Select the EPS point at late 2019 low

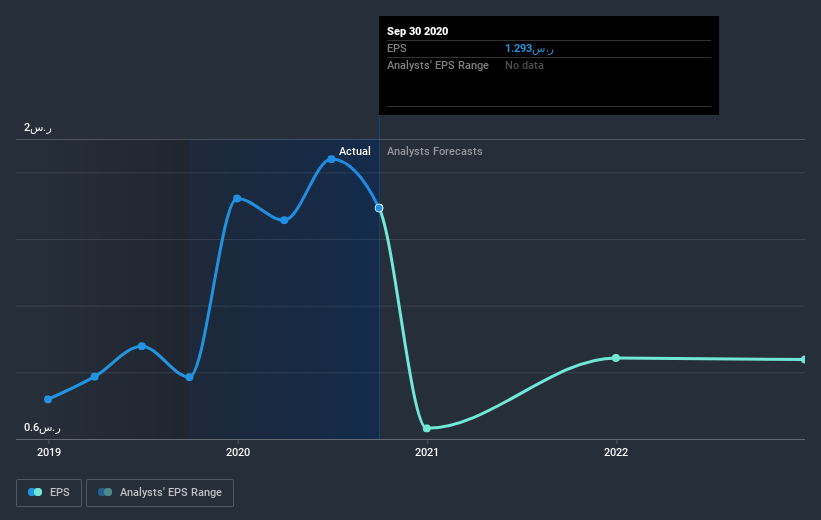(190, 377)
